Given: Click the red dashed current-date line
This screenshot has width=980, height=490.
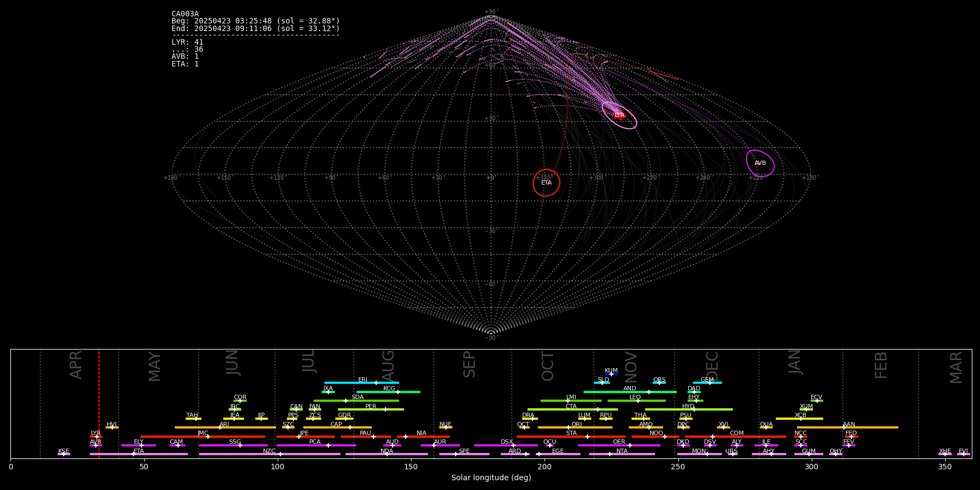Looking at the screenshot, I should (99, 403).
